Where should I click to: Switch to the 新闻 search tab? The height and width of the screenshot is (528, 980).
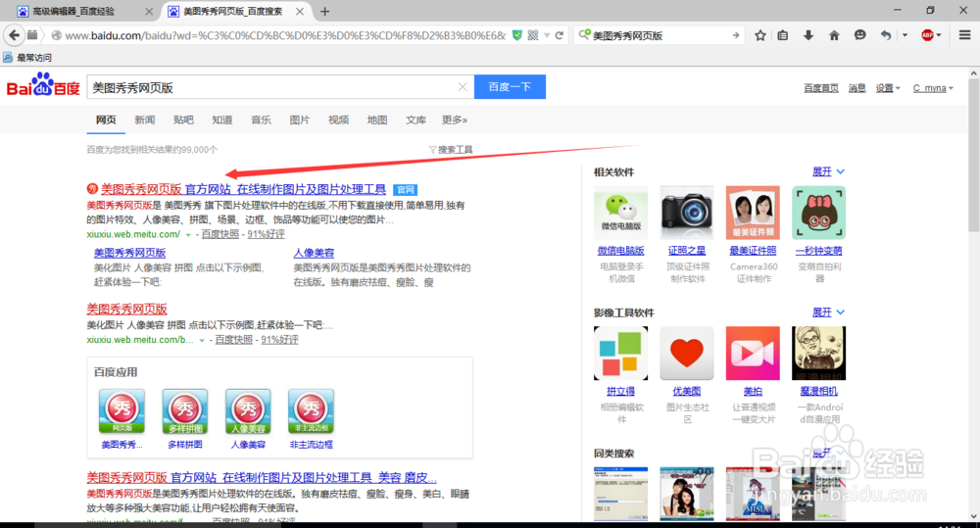point(145,120)
